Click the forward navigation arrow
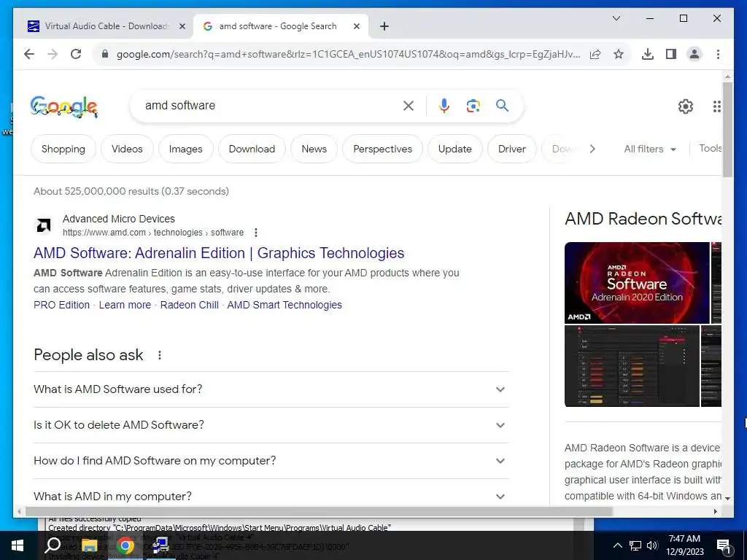Screen dimensions: 747x560 (x=53, y=54)
